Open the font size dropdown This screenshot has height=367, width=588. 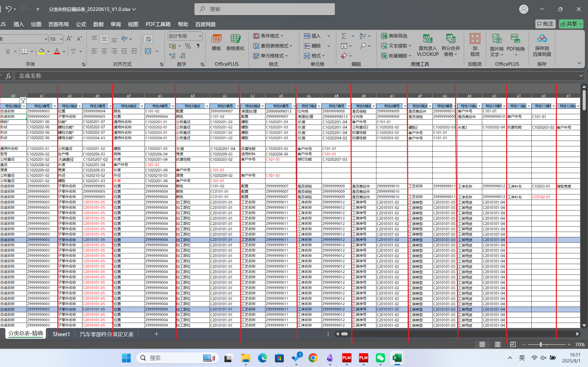coord(61,39)
